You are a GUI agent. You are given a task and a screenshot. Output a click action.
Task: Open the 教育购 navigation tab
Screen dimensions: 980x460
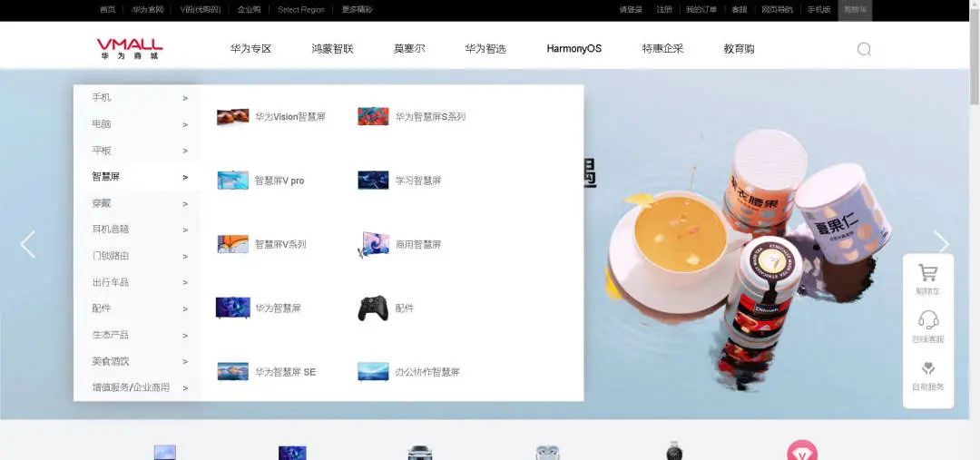[x=739, y=49]
